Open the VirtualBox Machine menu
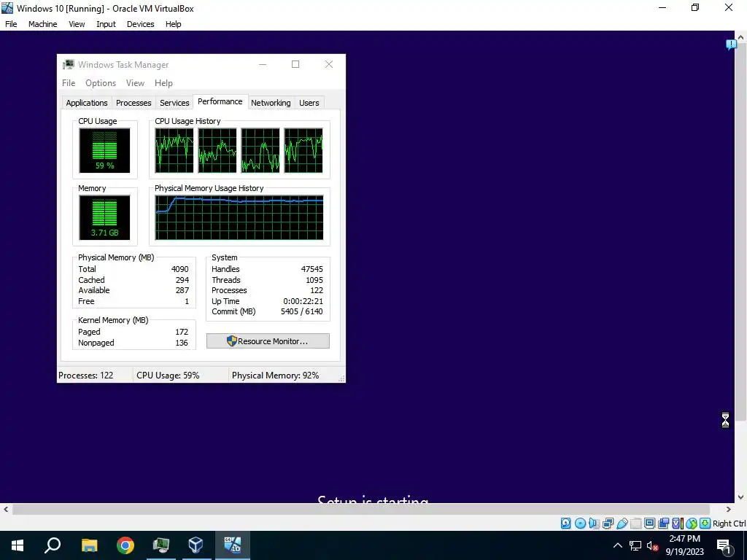The width and height of the screenshot is (747, 560). coord(42,24)
